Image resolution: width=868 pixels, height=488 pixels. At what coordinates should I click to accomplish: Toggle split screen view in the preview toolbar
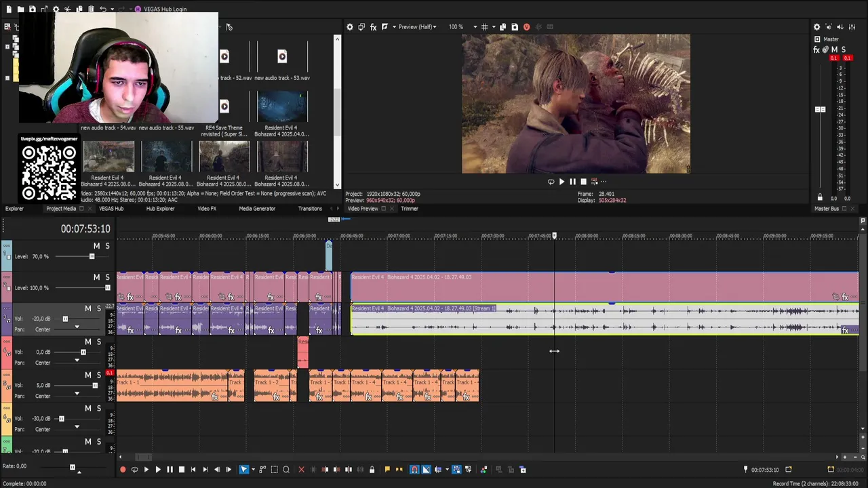(384, 27)
